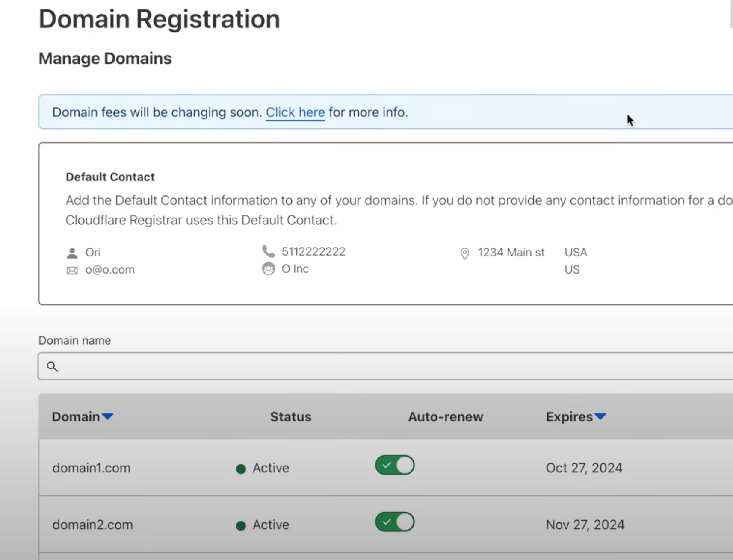
Task: Sort the table using the Expires column arrow
Action: coord(600,416)
